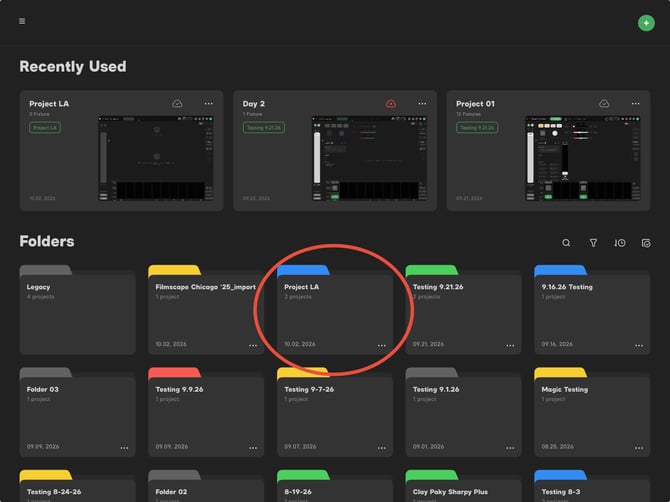Open the hamburger menu icon
Image resolution: width=670 pixels, height=502 pixels.
click(x=22, y=21)
